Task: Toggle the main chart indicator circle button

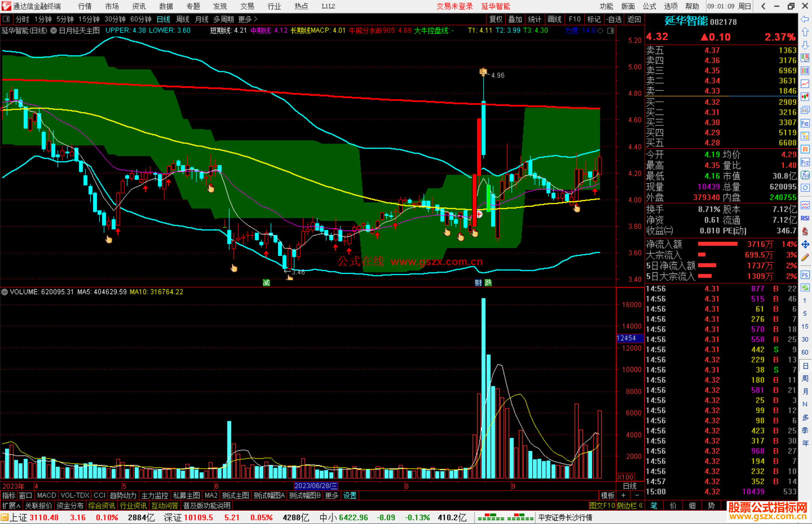Action: [54, 30]
